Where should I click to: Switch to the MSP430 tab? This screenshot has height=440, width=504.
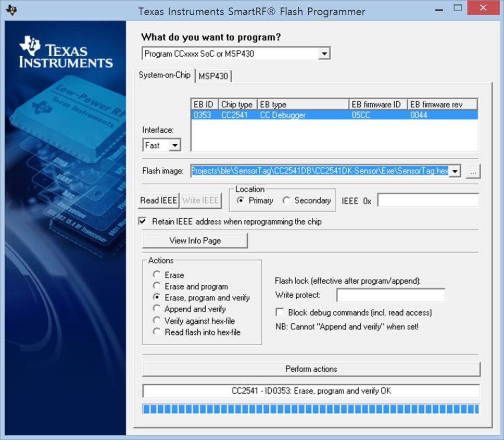(213, 76)
